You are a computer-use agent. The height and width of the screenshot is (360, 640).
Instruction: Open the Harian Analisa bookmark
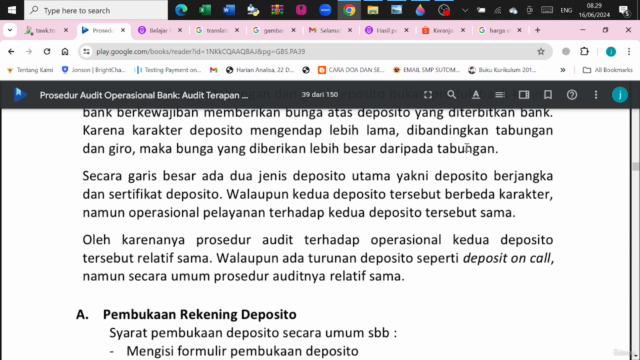coord(260,70)
